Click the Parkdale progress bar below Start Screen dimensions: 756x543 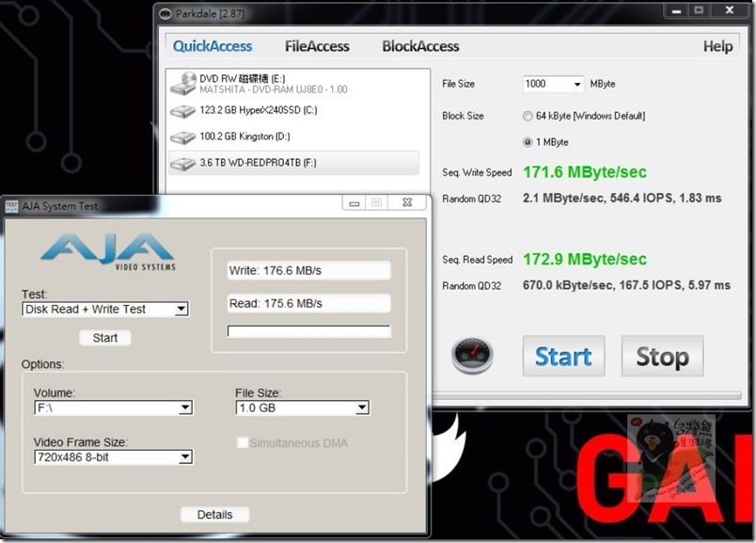(587, 396)
